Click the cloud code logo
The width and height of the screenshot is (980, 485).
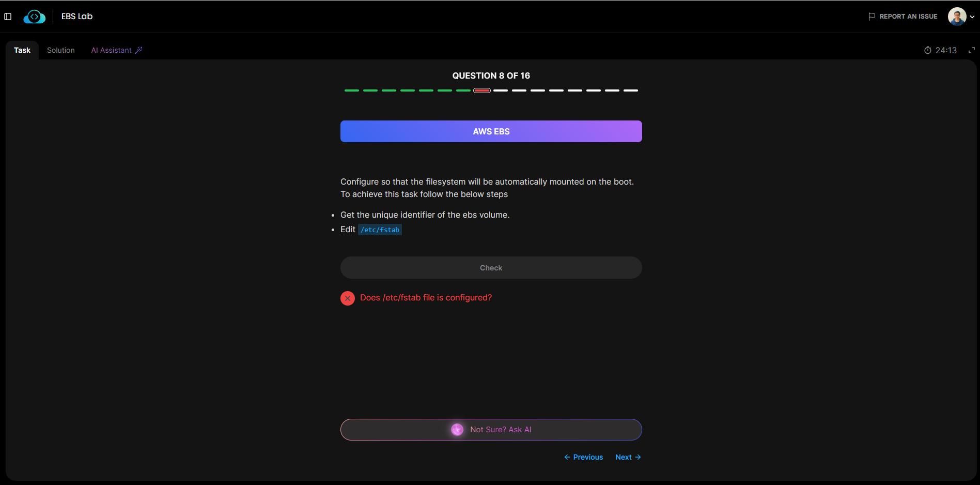[x=35, y=17]
